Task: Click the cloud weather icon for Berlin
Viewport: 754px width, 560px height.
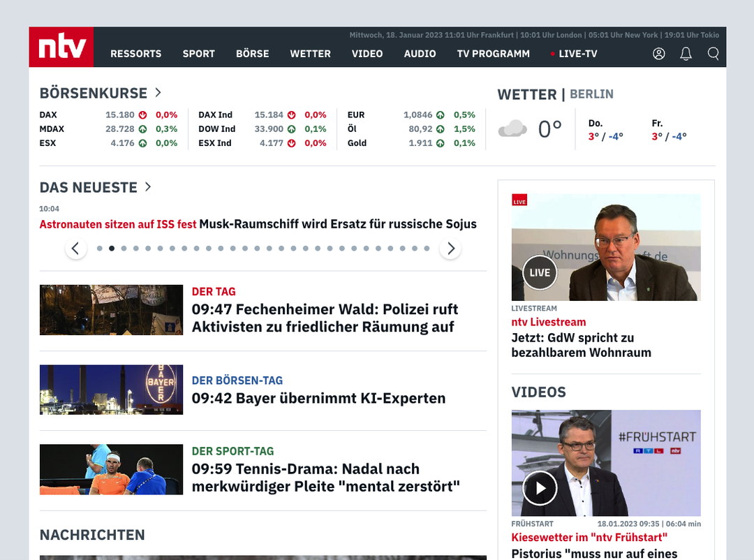Action: pyautogui.click(x=512, y=128)
